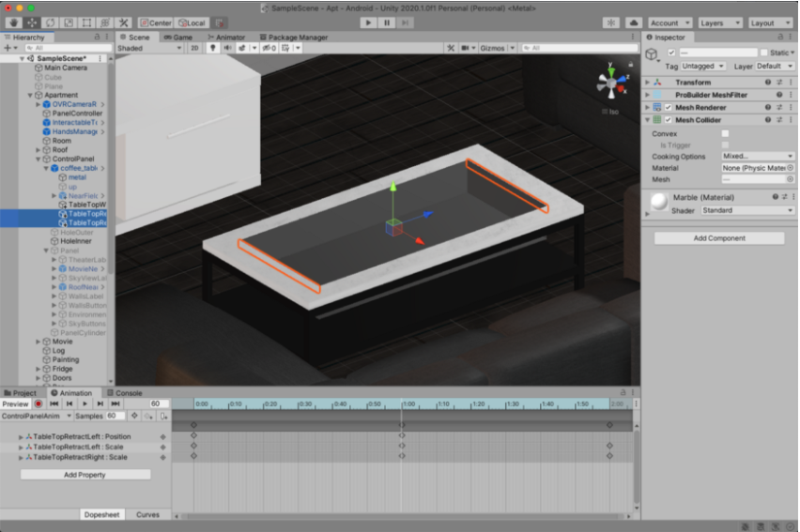
Task: Toggle the 2D scene view mode
Action: click(x=194, y=48)
